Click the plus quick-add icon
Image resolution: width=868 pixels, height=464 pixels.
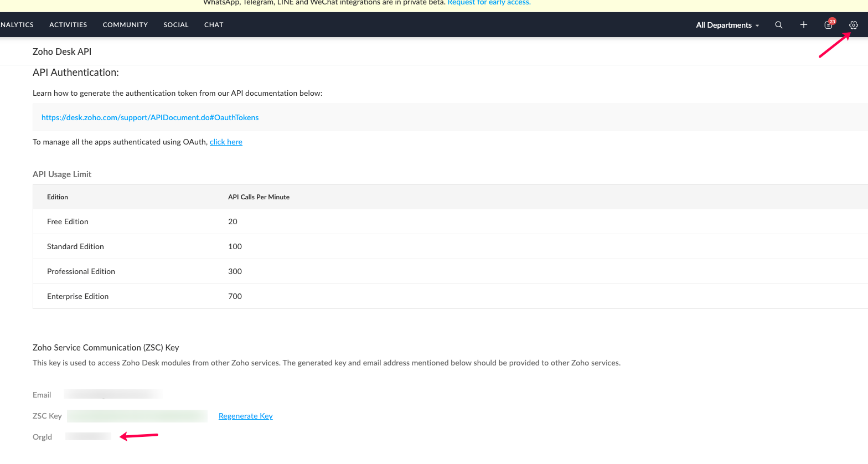point(803,25)
